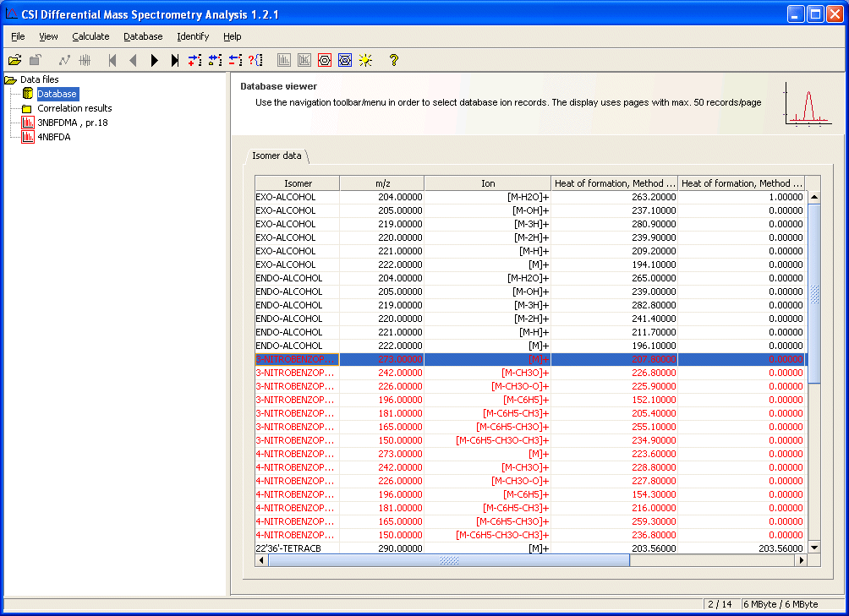The image size is (849, 616).
Task: Click the red question mark query icon
Action: (255, 60)
